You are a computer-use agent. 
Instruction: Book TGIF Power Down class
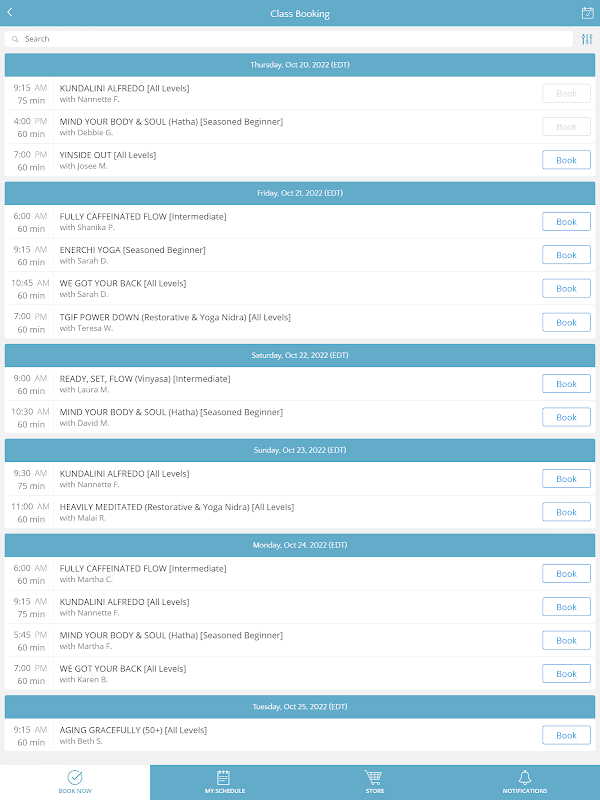click(x=566, y=322)
